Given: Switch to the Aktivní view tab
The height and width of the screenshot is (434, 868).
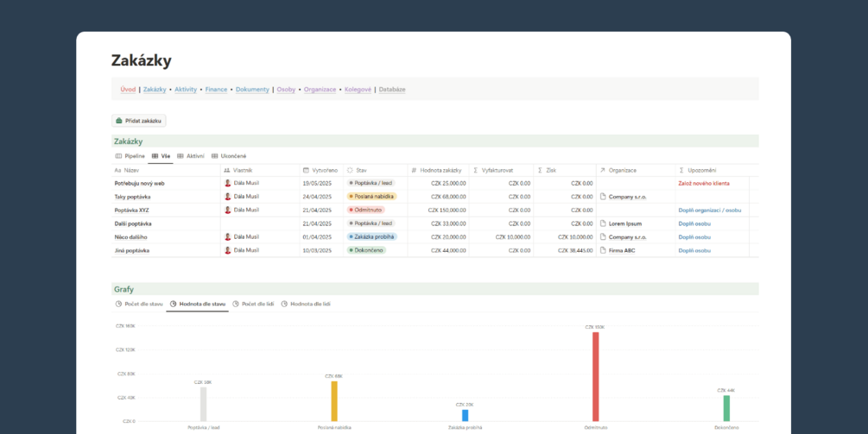Looking at the screenshot, I should [190, 156].
